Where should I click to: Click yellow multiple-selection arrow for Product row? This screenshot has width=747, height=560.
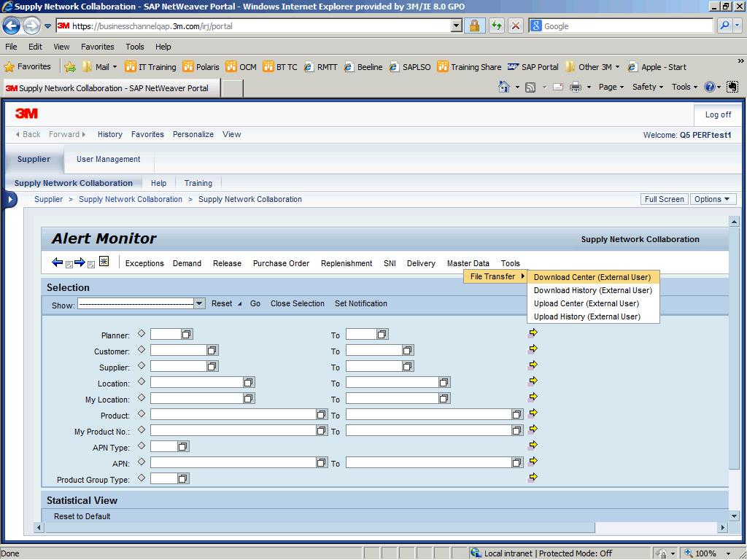click(533, 413)
